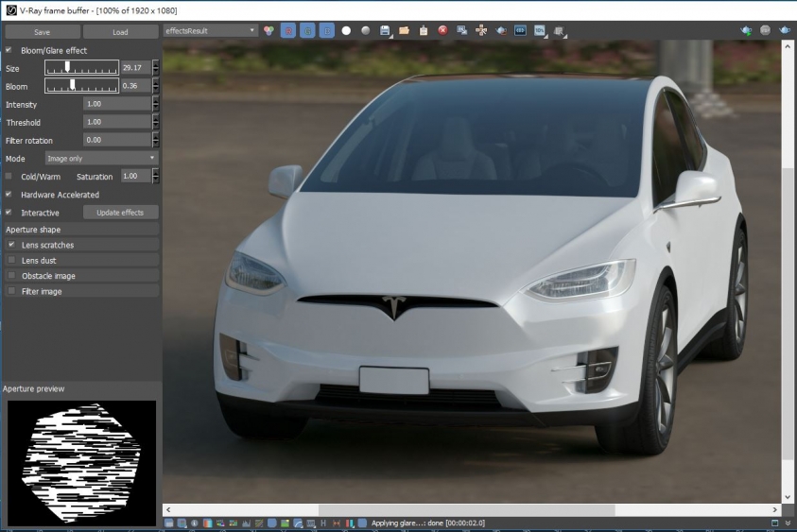This screenshot has width=797, height=532.
Task: Click the save image disk icon
Action: point(385,30)
